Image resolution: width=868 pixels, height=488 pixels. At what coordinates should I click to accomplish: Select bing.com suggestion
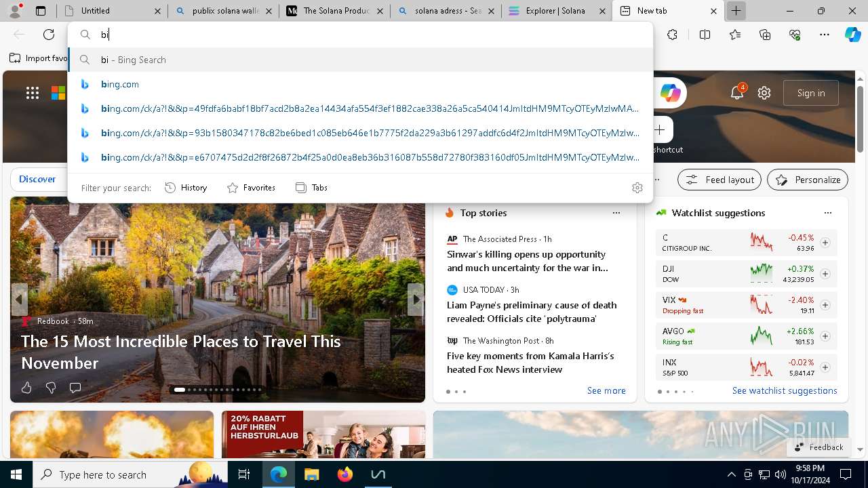pyautogui.click(x=360, y=84)
